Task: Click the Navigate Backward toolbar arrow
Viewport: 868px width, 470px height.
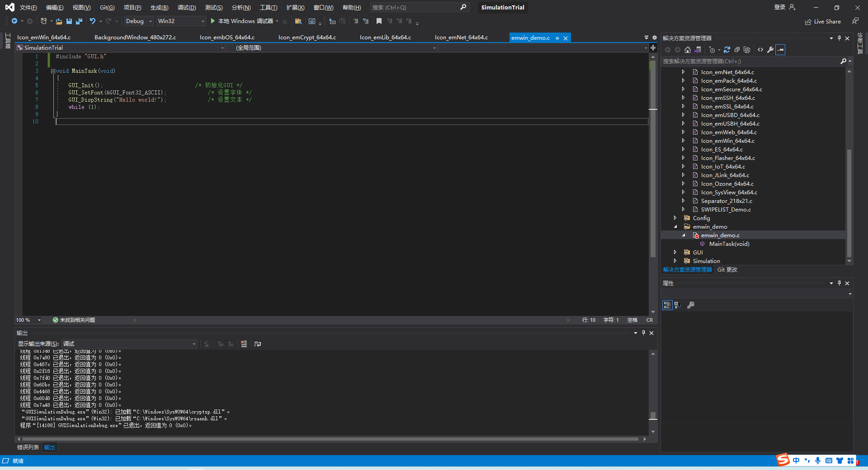Action: 14,21
